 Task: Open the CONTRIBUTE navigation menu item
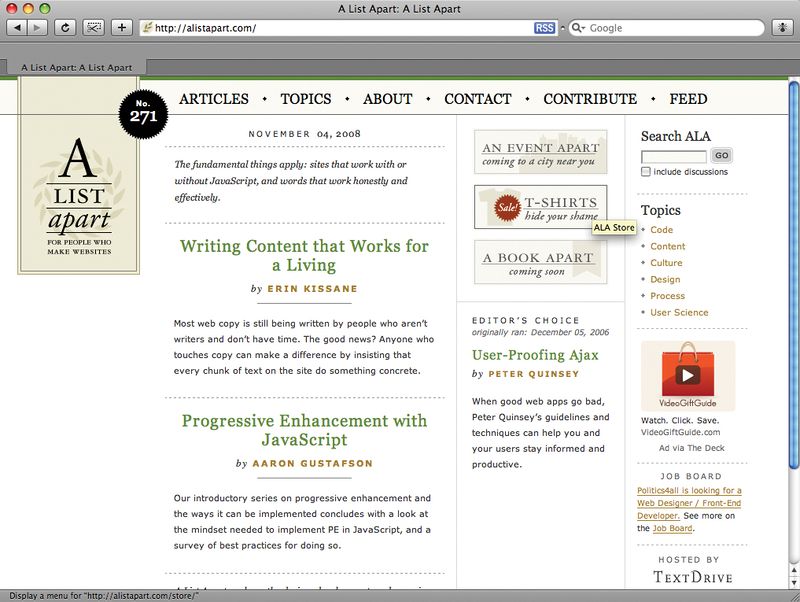[x=590, y=99]
